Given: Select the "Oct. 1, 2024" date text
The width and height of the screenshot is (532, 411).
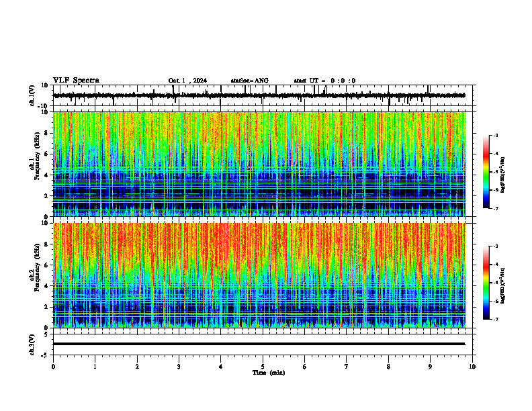Looking at the screenshot, I should click(187, 81).
